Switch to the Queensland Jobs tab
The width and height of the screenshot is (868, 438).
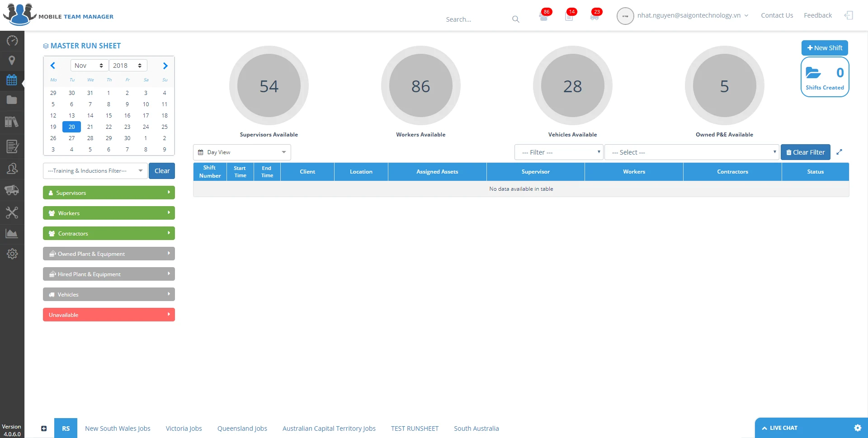(242, 429)
